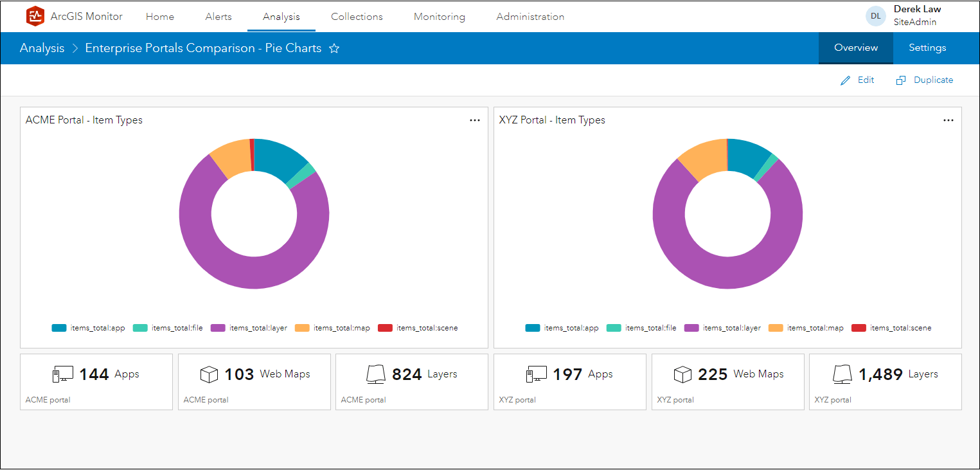The width and height of the screenshot is (980, 470).
Task: Open the Alerts menu
Action: coord(218,17)
